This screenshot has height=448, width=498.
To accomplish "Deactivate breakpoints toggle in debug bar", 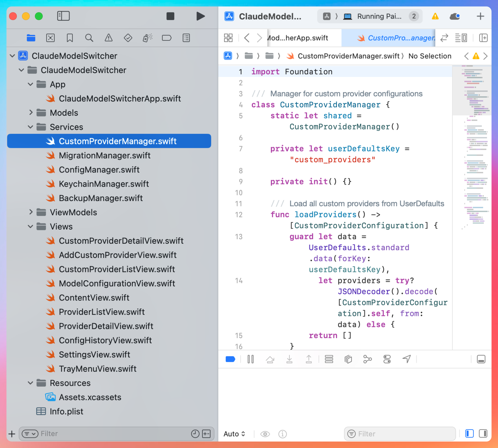I will tap(230, 359).
